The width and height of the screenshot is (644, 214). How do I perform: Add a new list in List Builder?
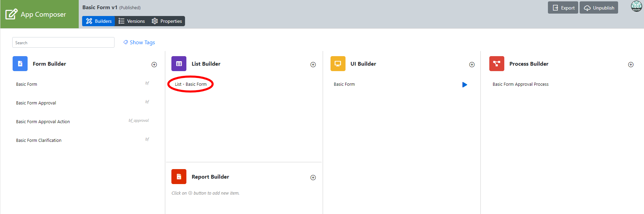tap(313, 65)
